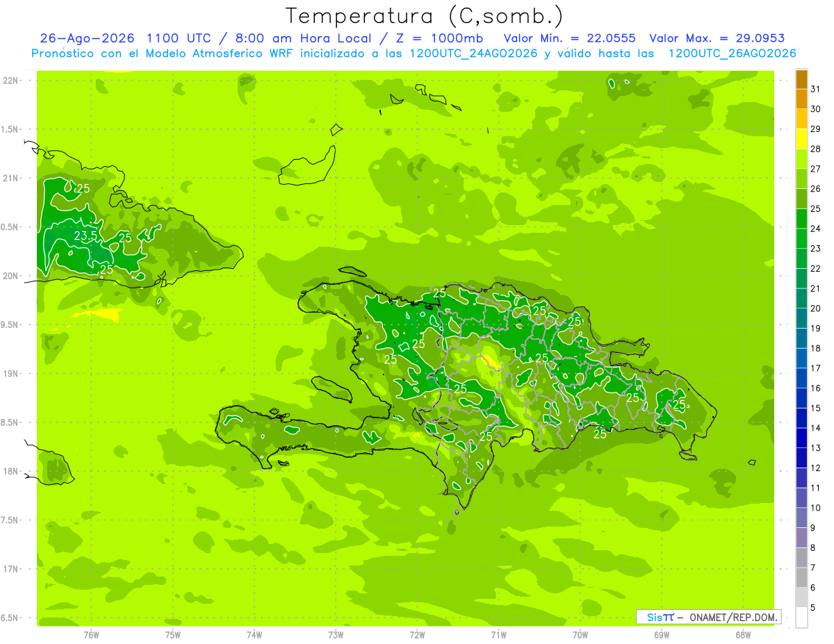Click the "Valor Max. = 29.0953" readout
Viewport: 834px width, 644px height.
717,38
